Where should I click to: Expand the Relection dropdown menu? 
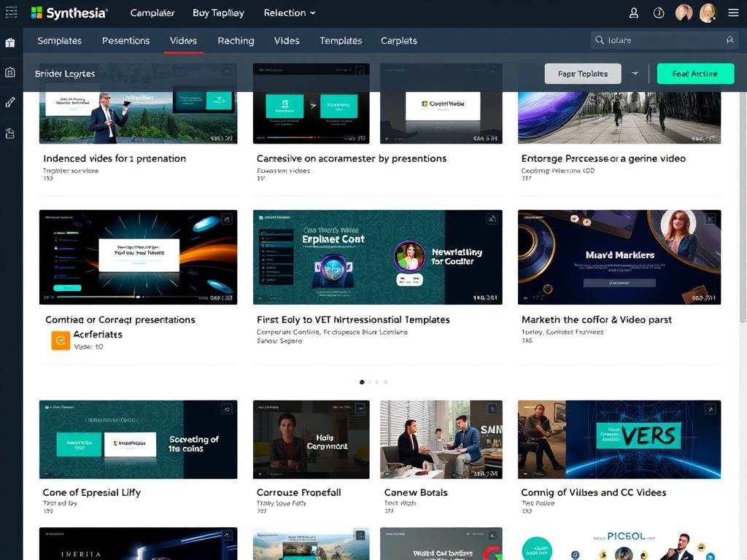point(290,13)
